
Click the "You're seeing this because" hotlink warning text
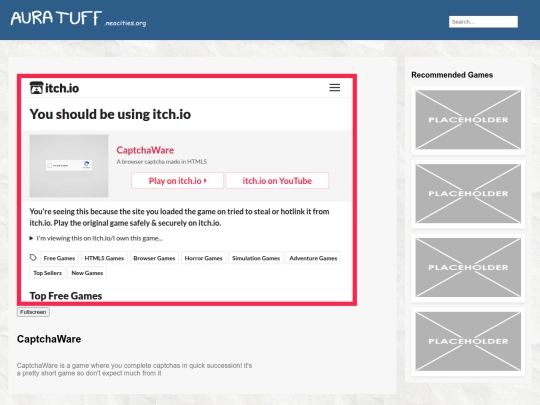[179, 217]
